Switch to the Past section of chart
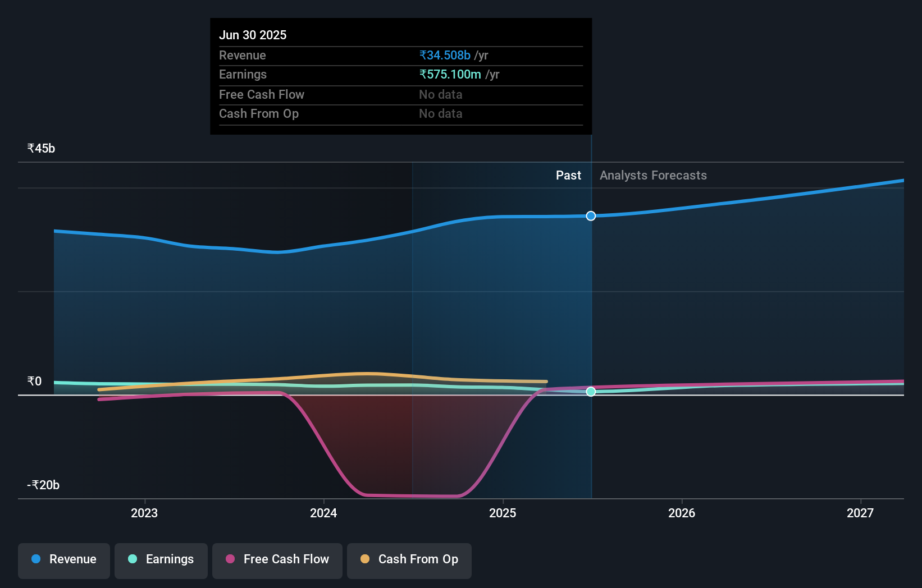922x588 pixels. click(569, 175)
